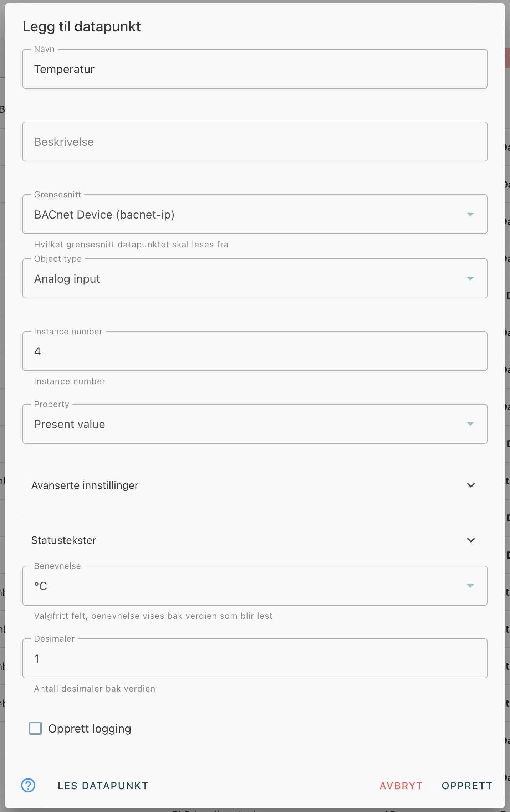The width and height of the screenshot is (510, 812).
Task: Expand the Statustekster section
Action: (x=255, y=540)
